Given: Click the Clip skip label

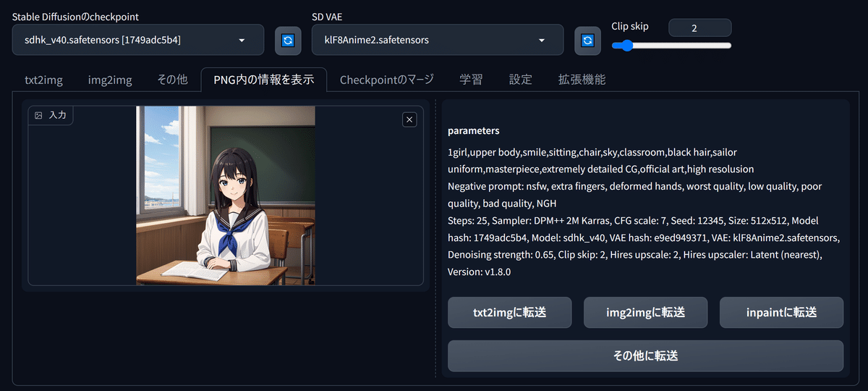Looking at the screenshot, I should point(630,26).
